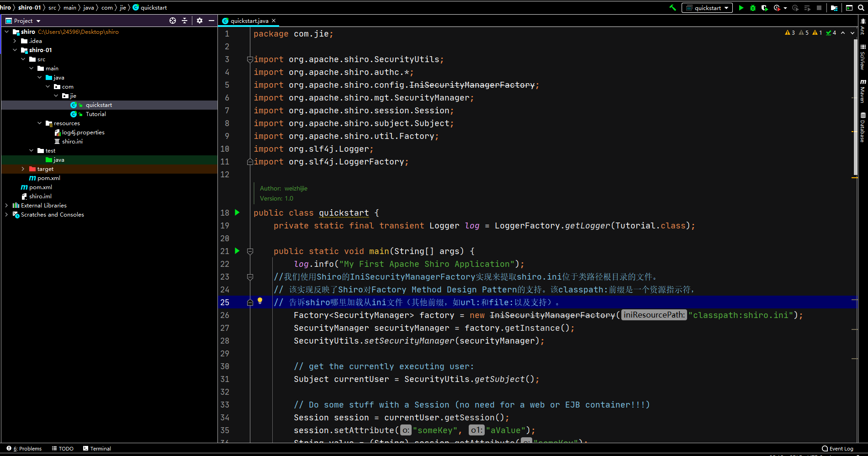Select the test java folder

point(58,160)
